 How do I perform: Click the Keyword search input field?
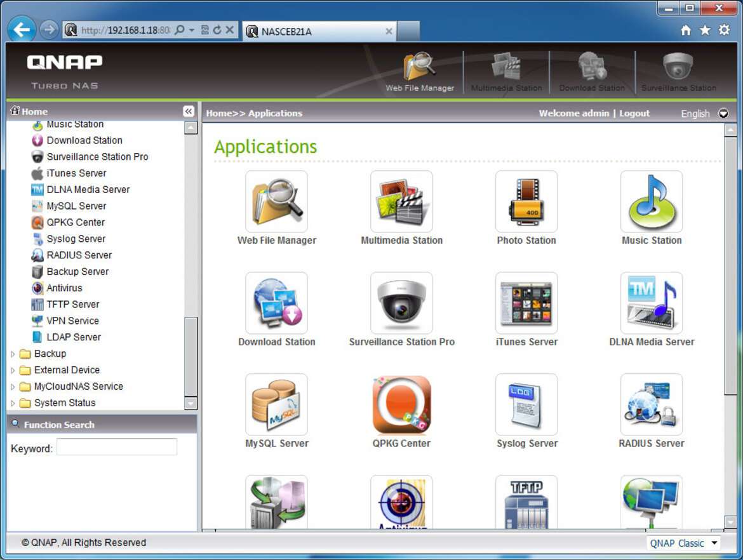click(117, 447)
